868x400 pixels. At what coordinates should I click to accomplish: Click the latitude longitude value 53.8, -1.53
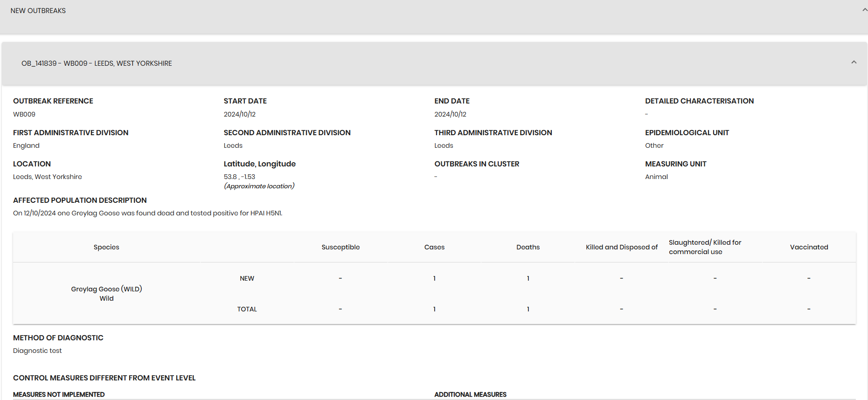click(240, 177)
